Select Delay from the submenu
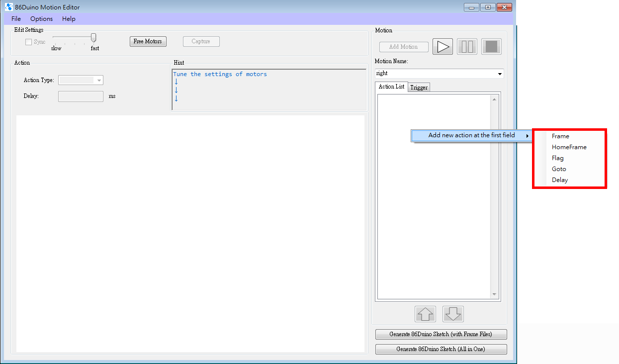Image resolution: width=619 pixels, height=364 pixels. (560, 180)
